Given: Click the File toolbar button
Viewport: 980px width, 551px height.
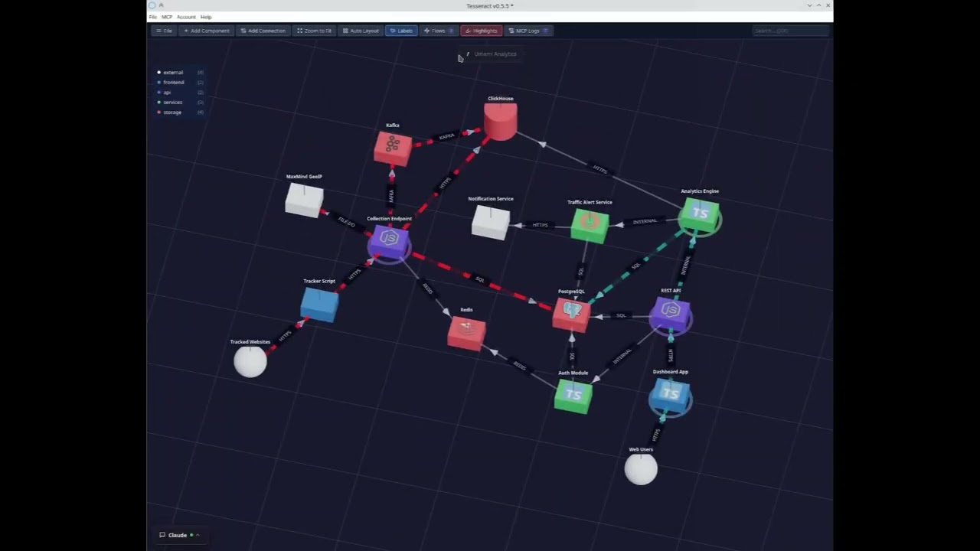Looking at the screenshot, I should pos(164,31).
